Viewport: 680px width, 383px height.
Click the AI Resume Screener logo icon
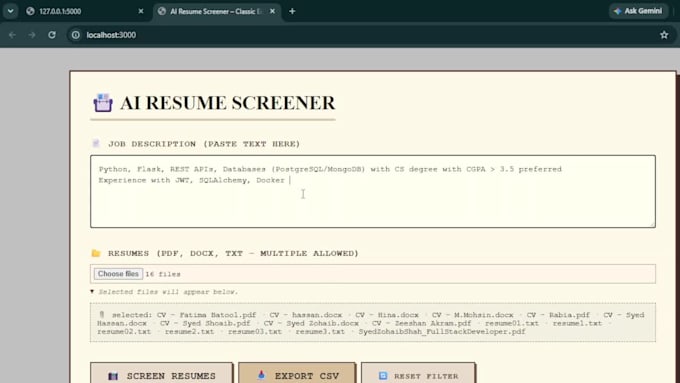[103, 103]
